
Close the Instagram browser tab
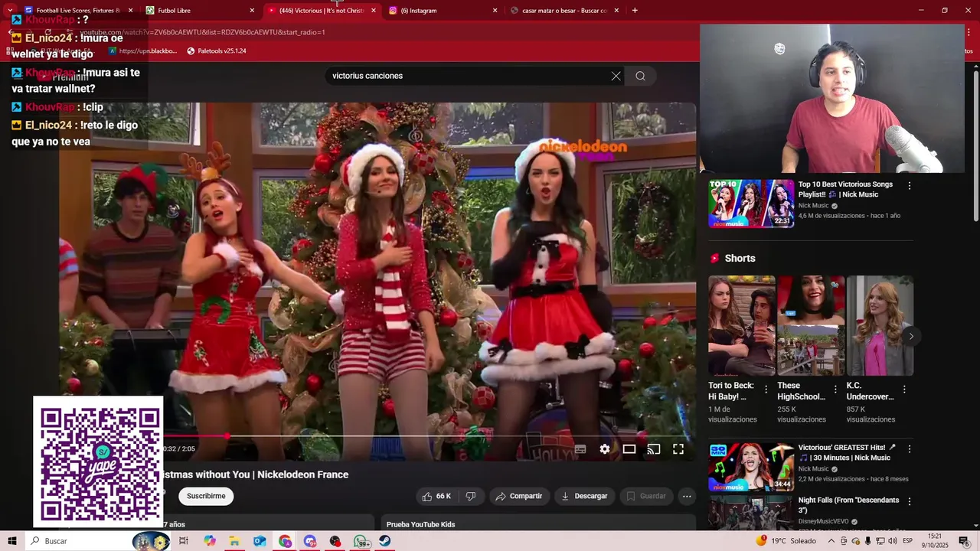495,11
